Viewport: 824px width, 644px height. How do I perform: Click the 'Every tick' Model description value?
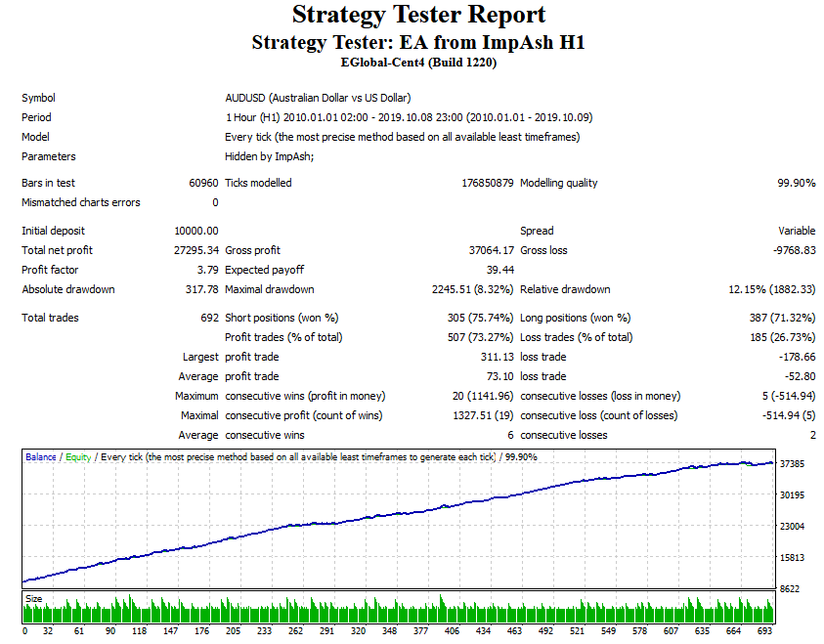click(403, 137)
